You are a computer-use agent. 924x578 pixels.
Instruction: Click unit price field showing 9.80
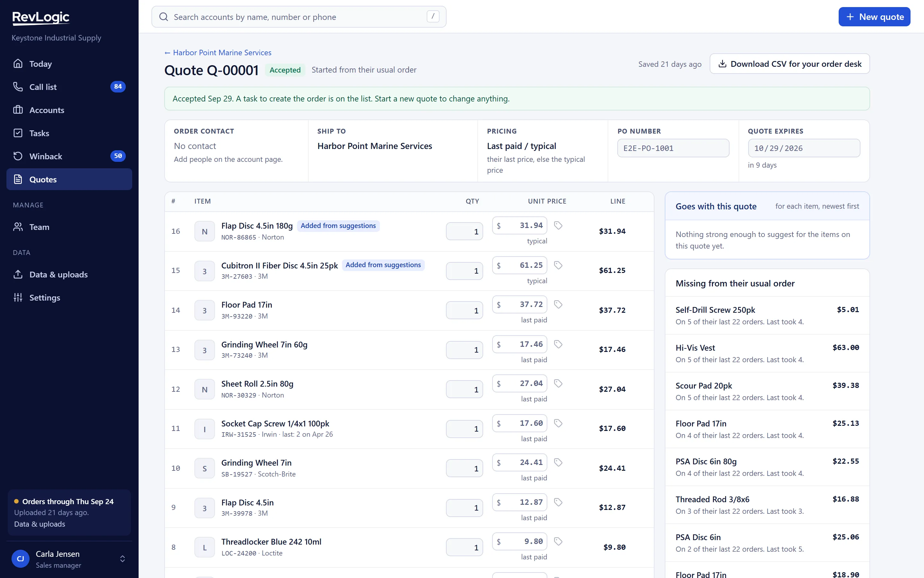coord(520,542)
